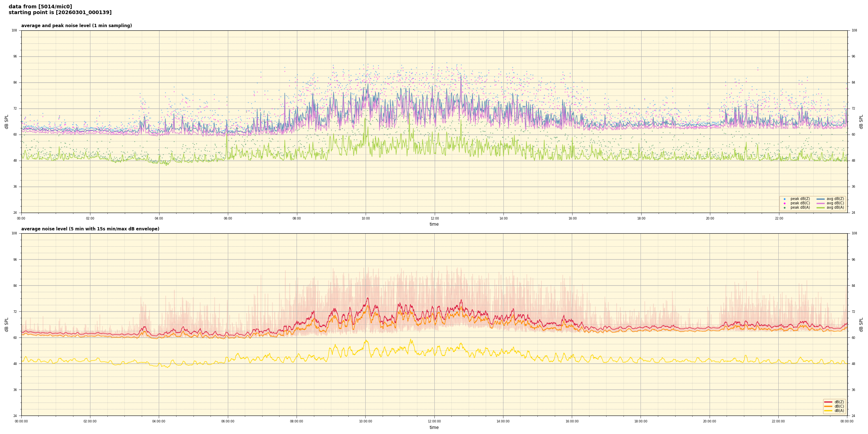Click the peak dB(A) legend entry

pyautogui.click(x=800, y=208)
